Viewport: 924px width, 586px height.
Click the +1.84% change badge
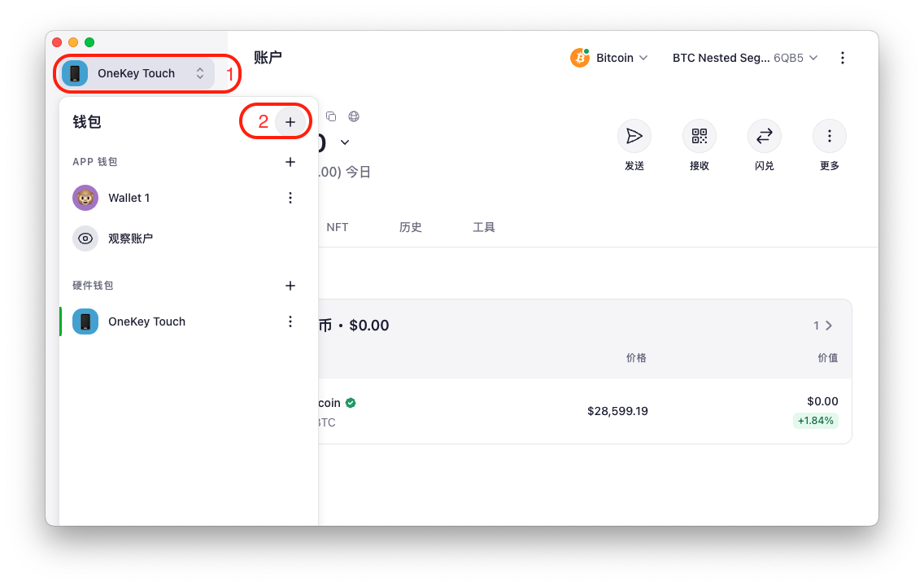pos(816,421)
